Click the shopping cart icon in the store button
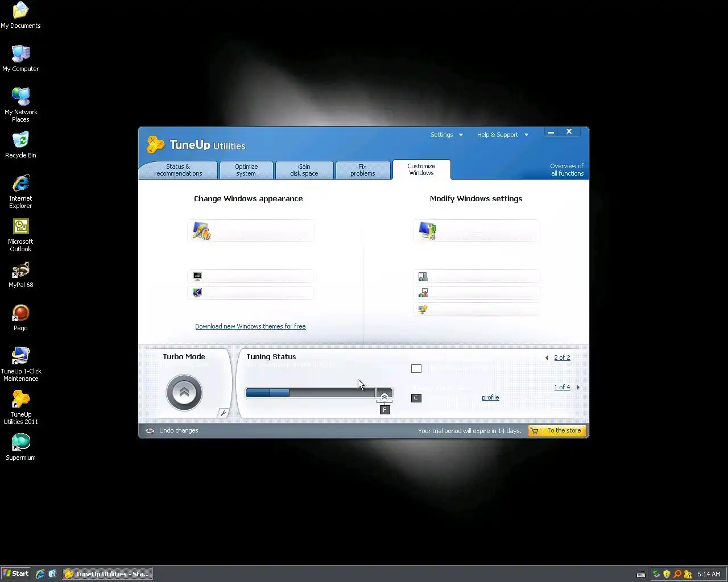This screenshot has height=582, width=728. pos(534,431)
